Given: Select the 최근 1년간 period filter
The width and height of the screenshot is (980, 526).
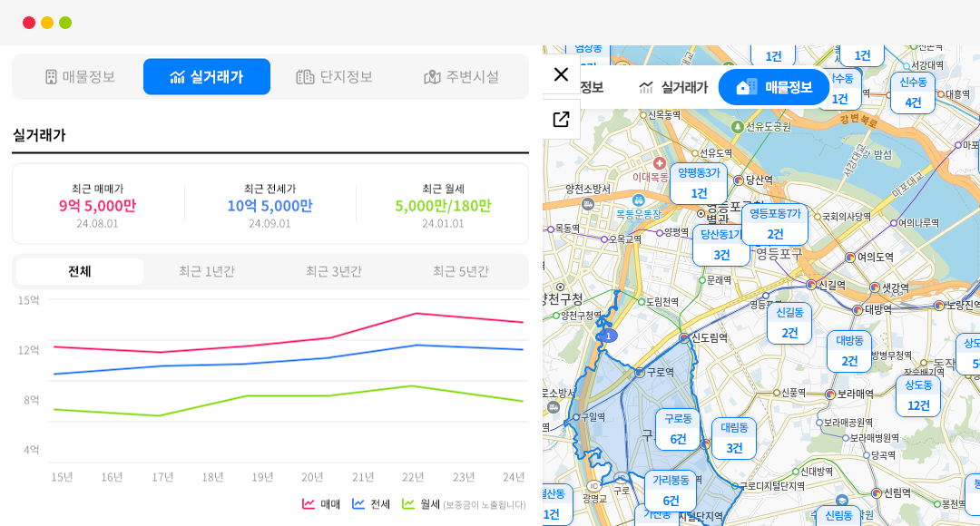Looking at the screenshot, I should coord(207,271).
